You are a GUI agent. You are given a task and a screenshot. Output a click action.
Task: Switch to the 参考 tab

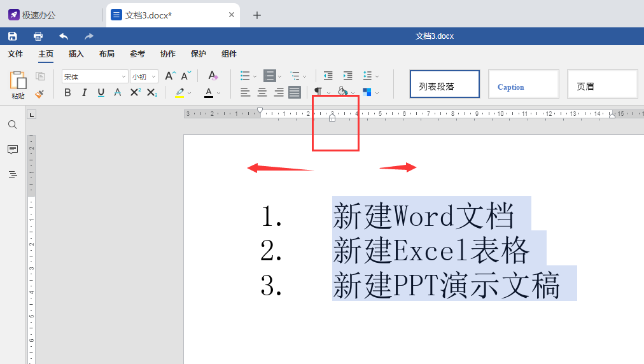(x=137, y=54)
